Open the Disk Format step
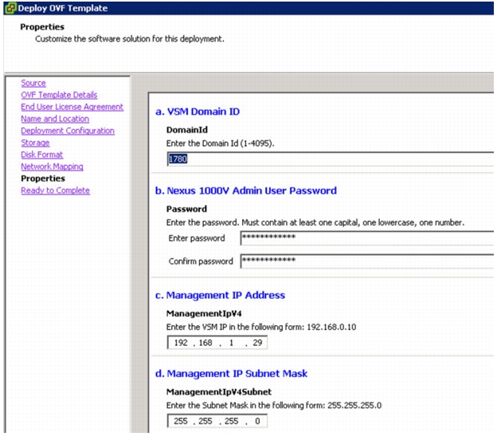This screenshot has height=448, width=497. tap(42, 155)
